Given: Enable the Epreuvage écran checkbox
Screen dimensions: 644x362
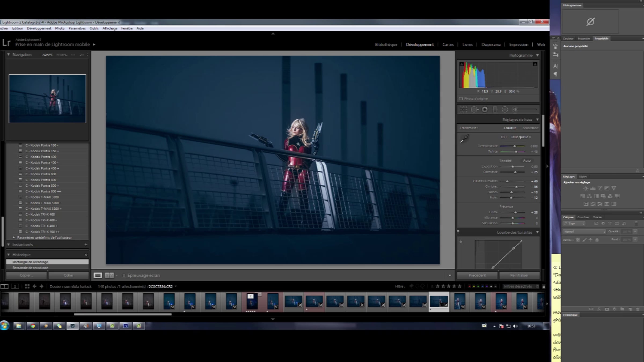Looking at the screenshot, I should tap(124, 275).
